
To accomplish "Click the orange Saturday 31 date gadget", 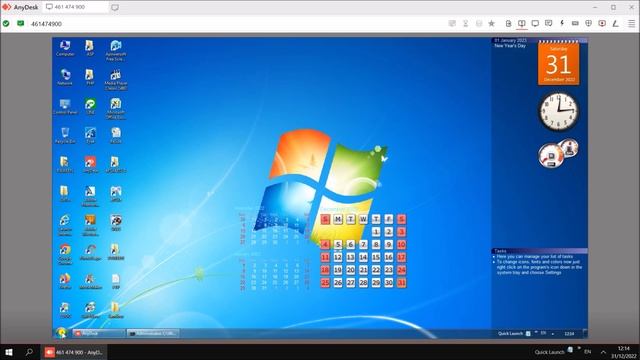I will pos(558,63).
